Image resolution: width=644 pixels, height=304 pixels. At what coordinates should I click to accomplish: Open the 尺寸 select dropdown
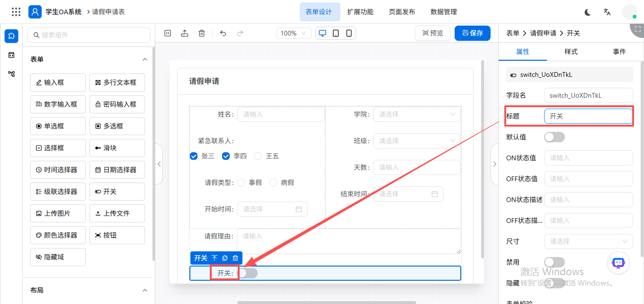[x=589, y=241]
